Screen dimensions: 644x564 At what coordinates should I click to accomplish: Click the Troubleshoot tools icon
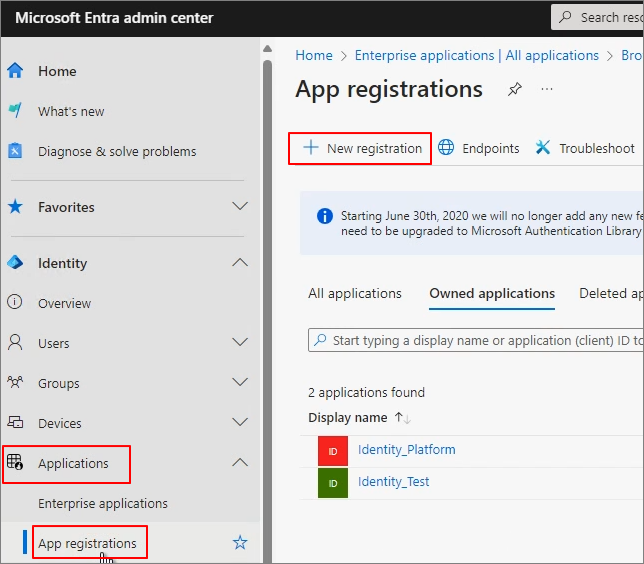[x=543, y=147]
